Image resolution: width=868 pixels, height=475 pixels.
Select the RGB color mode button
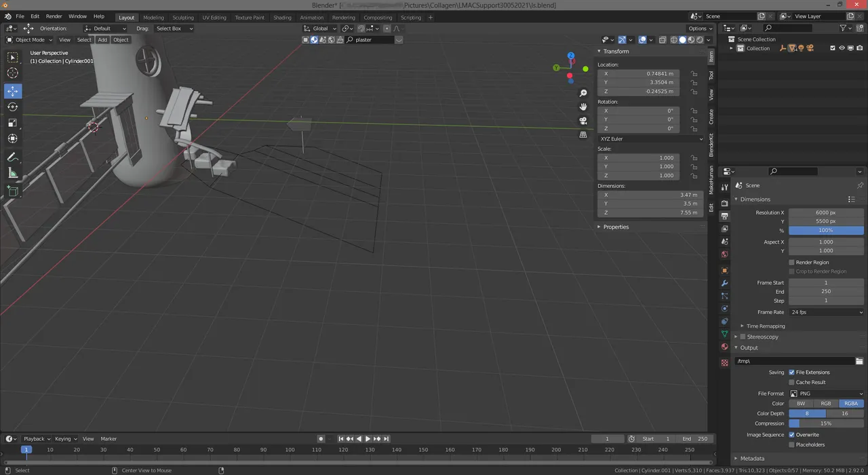tap(826, 403)
